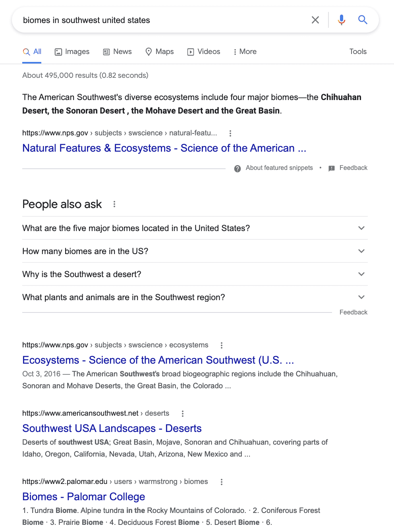This screenshot has width=394, height=532.
Task: Open the three-dot menu next to nps.gov result
Action: pos(230,133)
